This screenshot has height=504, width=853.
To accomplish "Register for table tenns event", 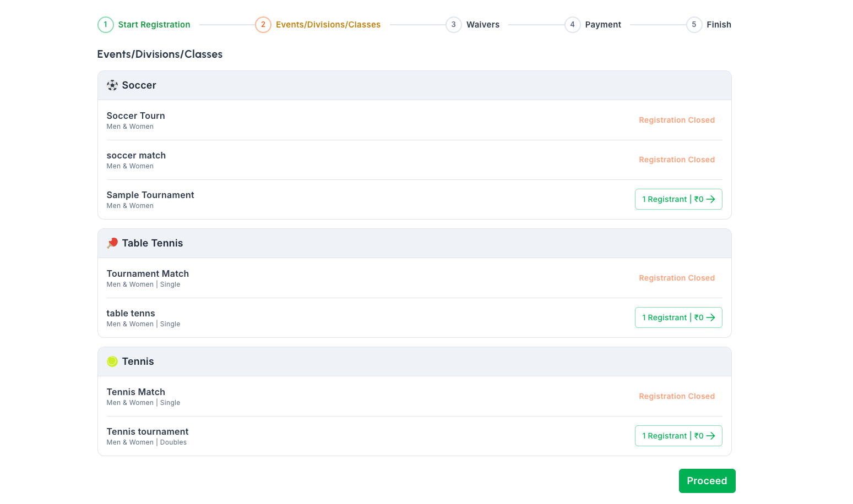I will 678,317.
